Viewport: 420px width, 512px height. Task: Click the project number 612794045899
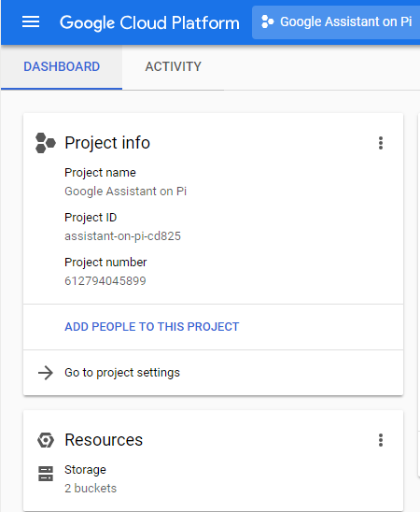[105, 281]
